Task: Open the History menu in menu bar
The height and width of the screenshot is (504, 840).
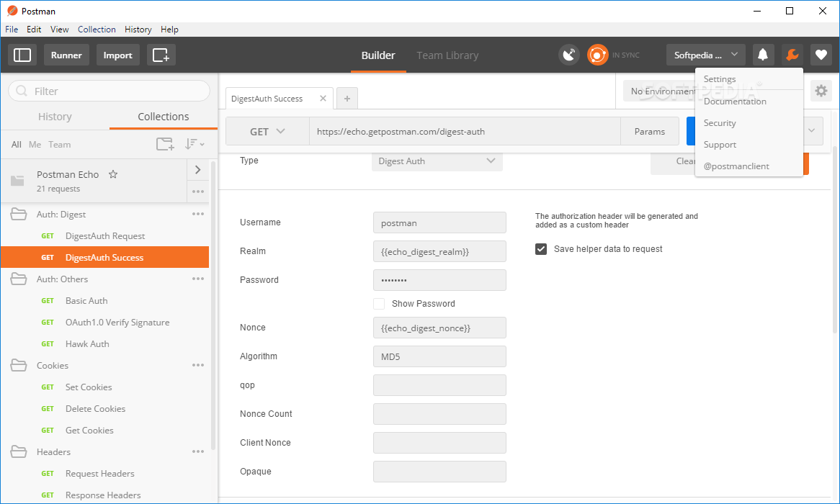Action: 138,30
